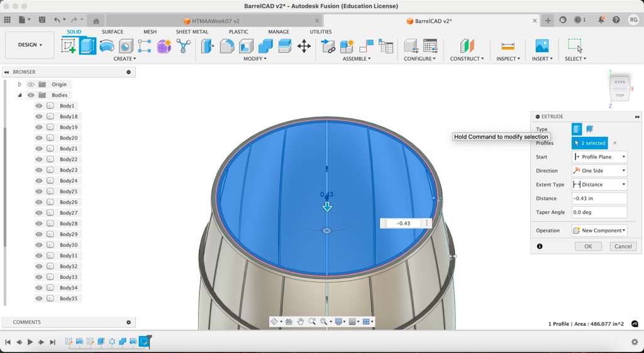Hide Body18 using its eye icon

click(x=39, y=117)
